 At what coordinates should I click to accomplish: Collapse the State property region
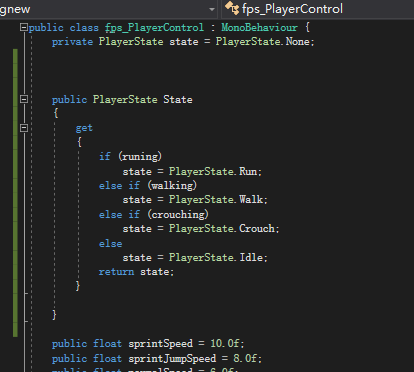coord(24,99)
